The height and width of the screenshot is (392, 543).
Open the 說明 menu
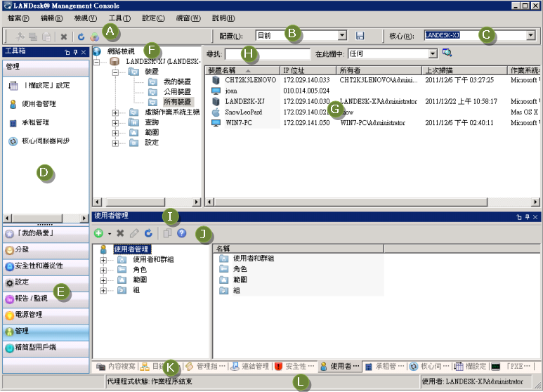[x=223, y=18]
